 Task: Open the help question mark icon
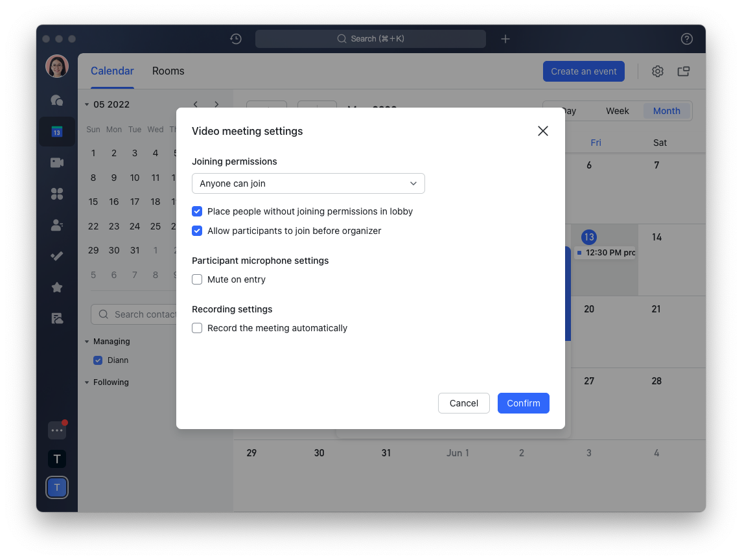(687, 39)
